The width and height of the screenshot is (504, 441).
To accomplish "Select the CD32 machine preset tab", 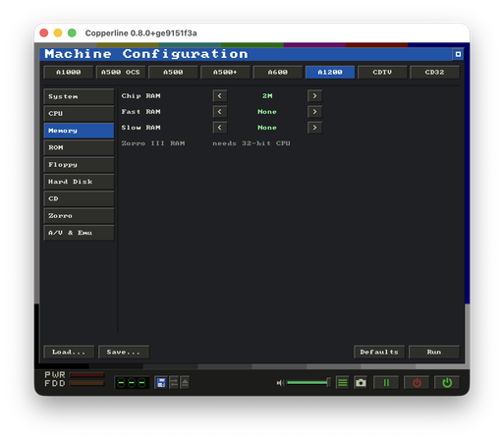I will [434, 72].
